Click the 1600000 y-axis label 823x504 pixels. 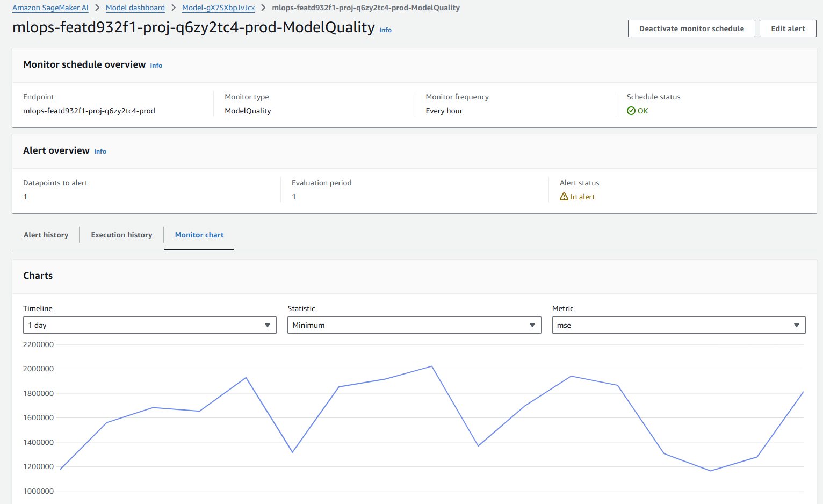pos(38,417)
